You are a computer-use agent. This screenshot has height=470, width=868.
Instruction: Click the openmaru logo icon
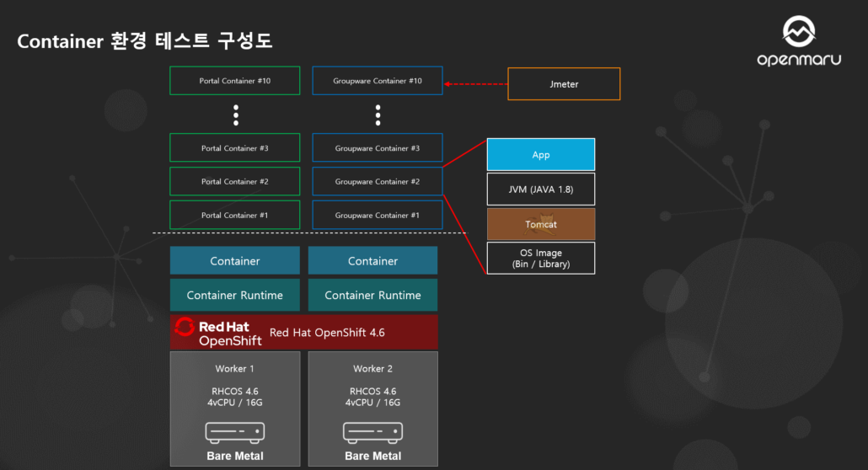coord(798,31)
